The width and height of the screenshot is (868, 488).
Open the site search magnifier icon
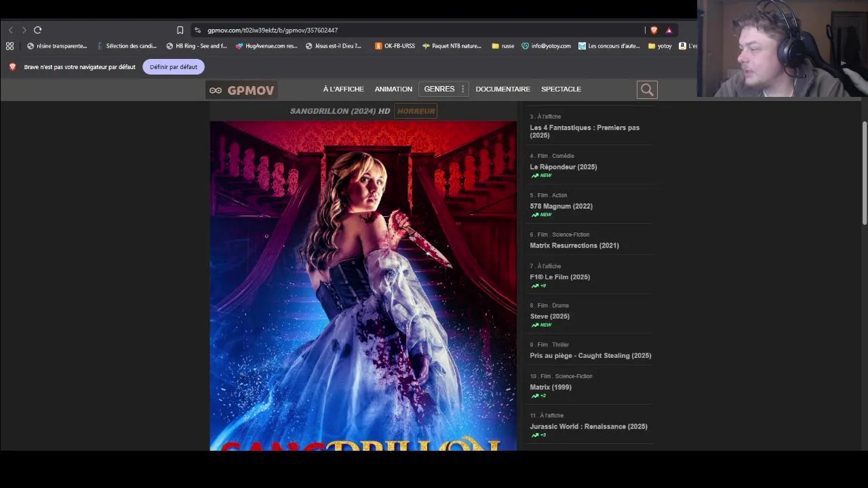(647, 89)
